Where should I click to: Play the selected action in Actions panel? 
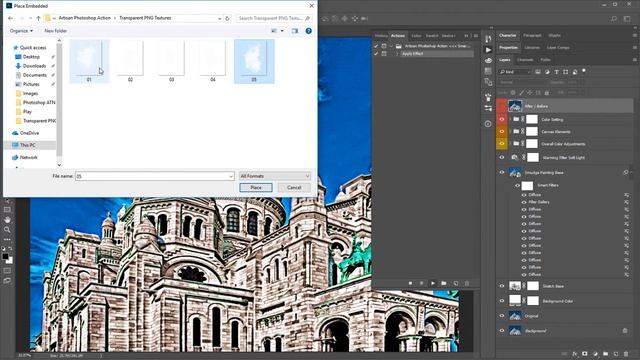(x=433, y=283)
